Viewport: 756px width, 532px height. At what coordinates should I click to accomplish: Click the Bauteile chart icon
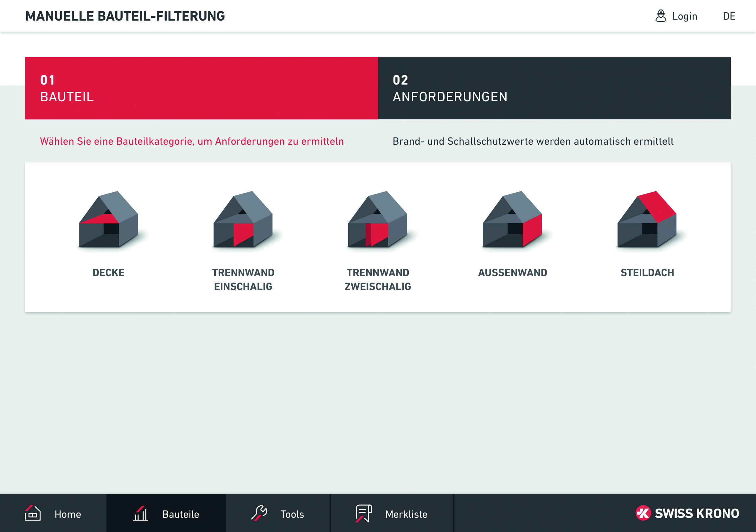tap(141, 513)
